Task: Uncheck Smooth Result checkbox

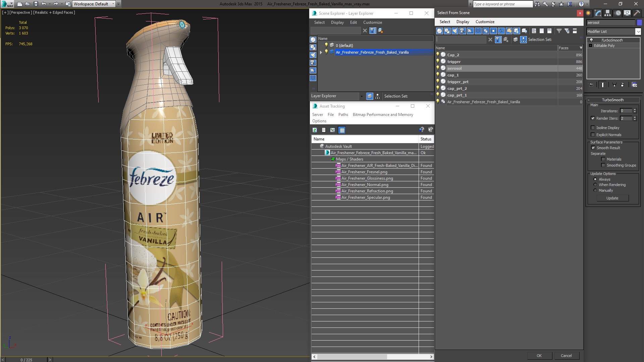Action: [593, 148]
